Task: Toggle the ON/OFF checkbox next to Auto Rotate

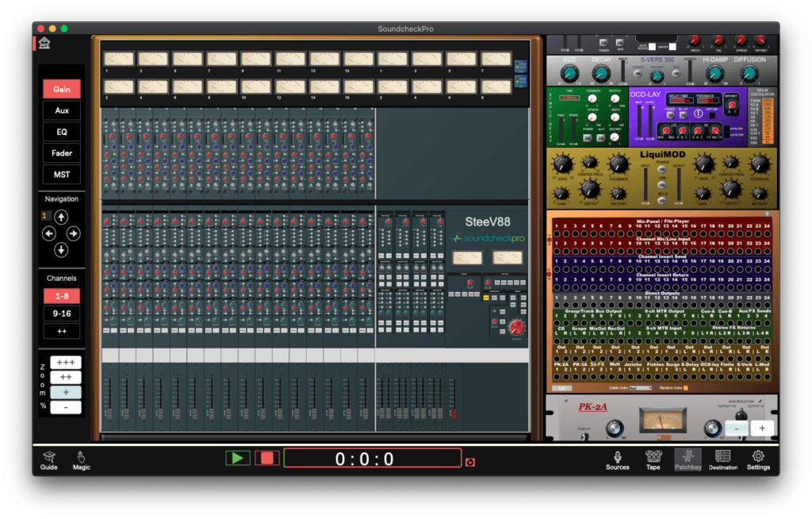Action: pos(672,47)
